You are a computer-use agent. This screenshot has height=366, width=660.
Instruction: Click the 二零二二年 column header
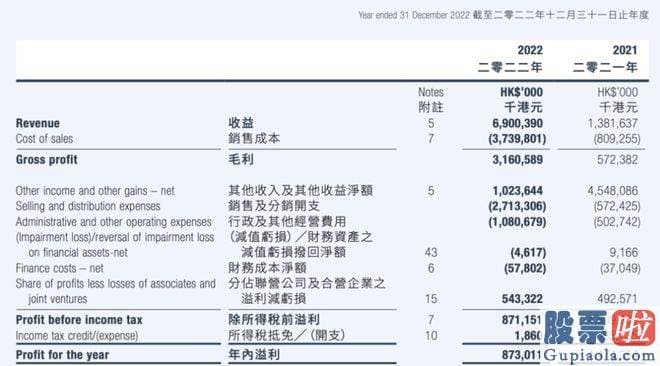510,67
